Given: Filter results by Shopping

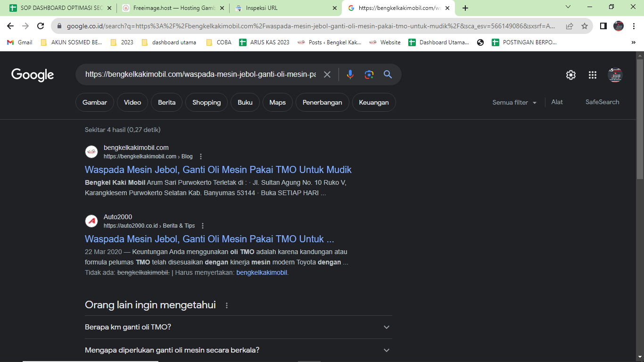Looking at the screenshot, I should click(206, 102).
